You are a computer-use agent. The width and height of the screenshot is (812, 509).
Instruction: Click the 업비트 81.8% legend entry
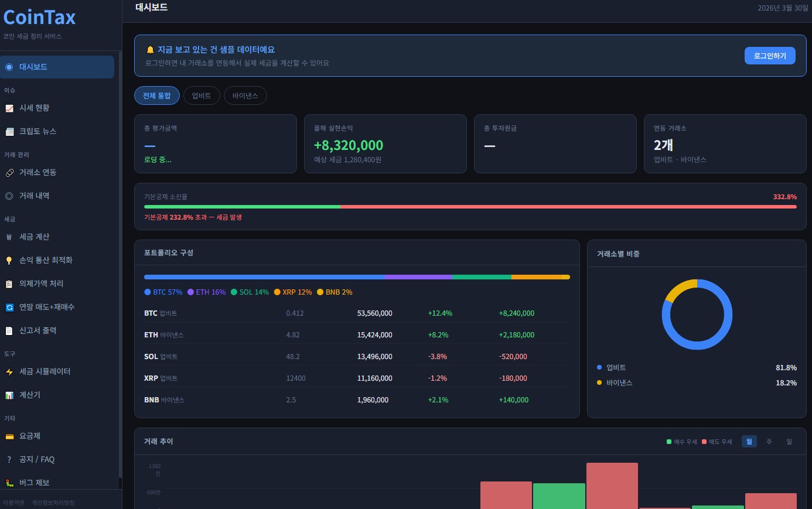[697, 368]
